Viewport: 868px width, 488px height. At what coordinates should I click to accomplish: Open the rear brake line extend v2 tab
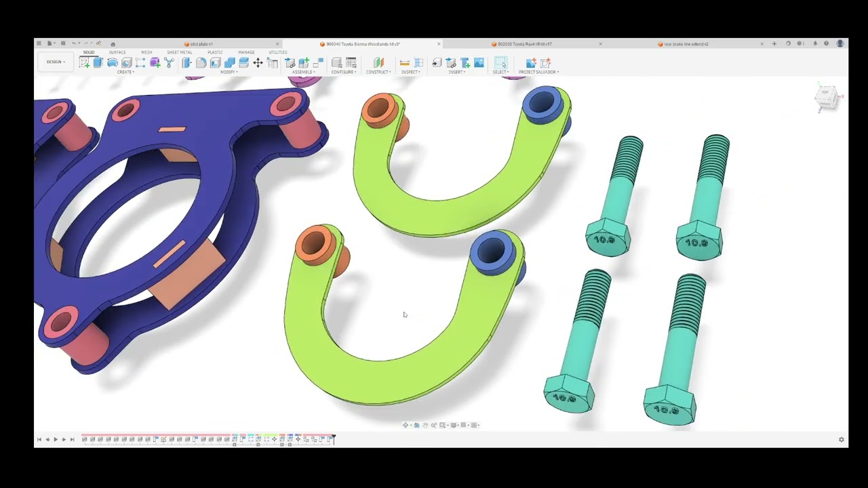(685, 44)
